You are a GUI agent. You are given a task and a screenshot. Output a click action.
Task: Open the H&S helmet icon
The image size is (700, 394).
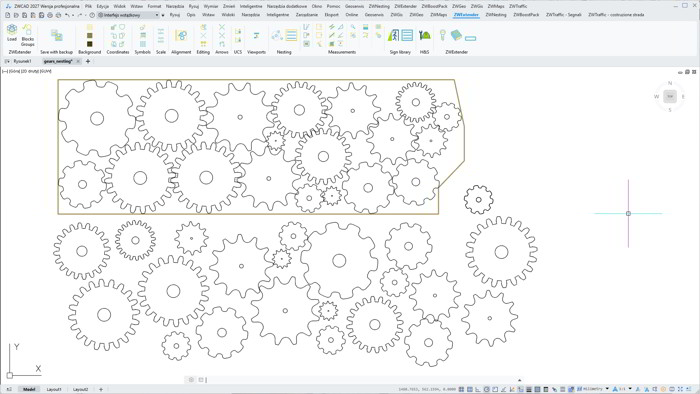[x=425, y=35]
